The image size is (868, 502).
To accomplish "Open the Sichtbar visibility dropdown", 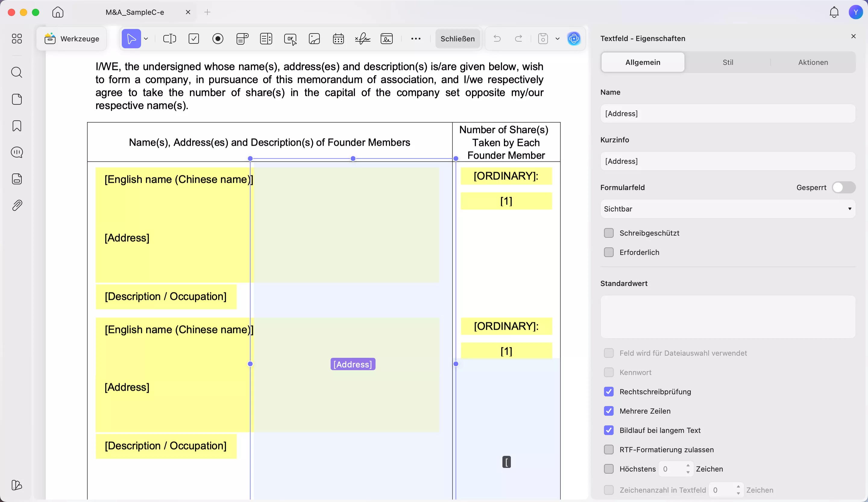I will pos(728,209).
